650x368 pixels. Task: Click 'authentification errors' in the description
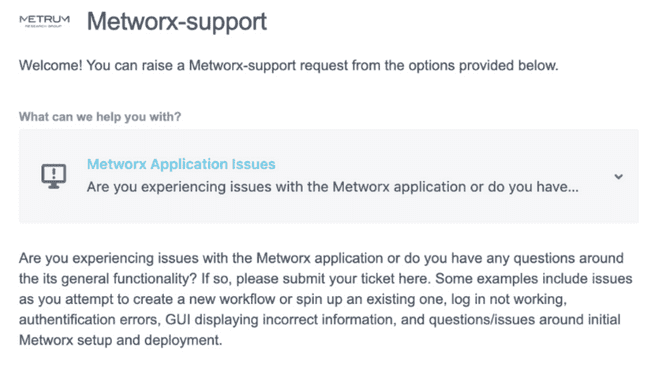click(88, 320)
